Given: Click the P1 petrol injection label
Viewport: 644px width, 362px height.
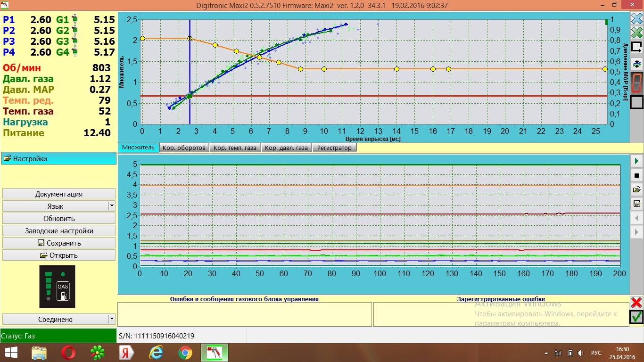Looking at the screenshot, I should (x=9, y=20).
